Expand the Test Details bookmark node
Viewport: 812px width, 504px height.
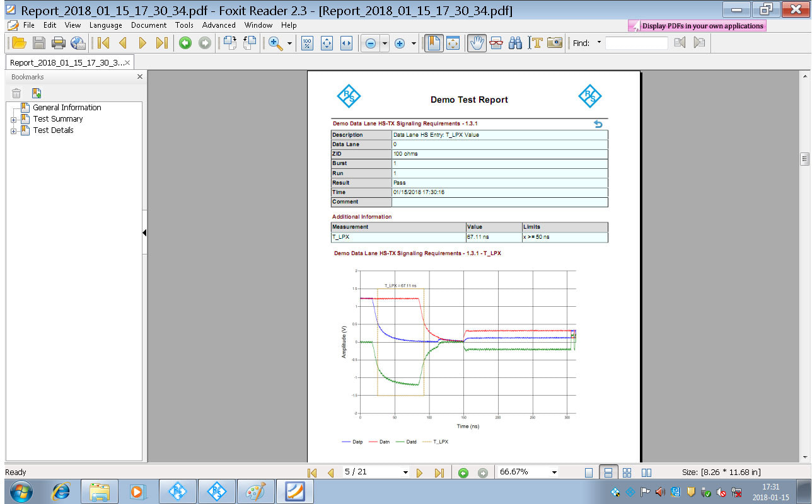pyautogui.click(x=13, y=131)
